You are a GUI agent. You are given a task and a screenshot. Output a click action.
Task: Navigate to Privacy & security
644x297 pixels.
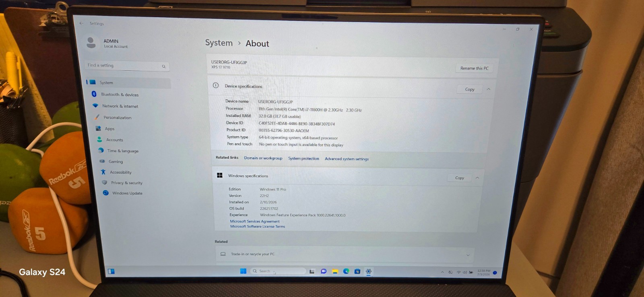[127, 182]
